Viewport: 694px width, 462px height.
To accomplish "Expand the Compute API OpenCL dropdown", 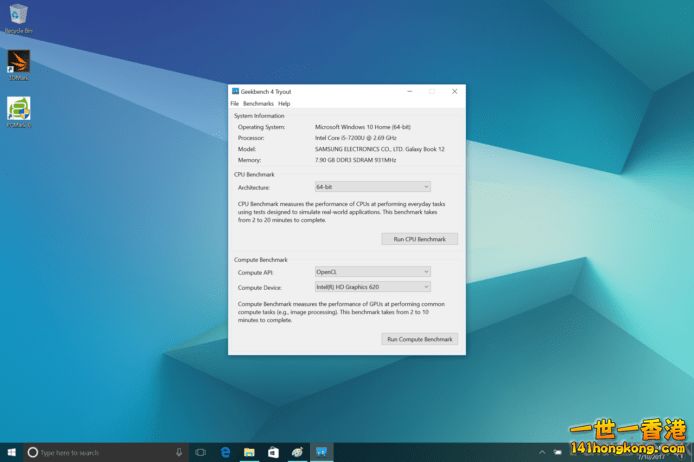I will point(373,272).
